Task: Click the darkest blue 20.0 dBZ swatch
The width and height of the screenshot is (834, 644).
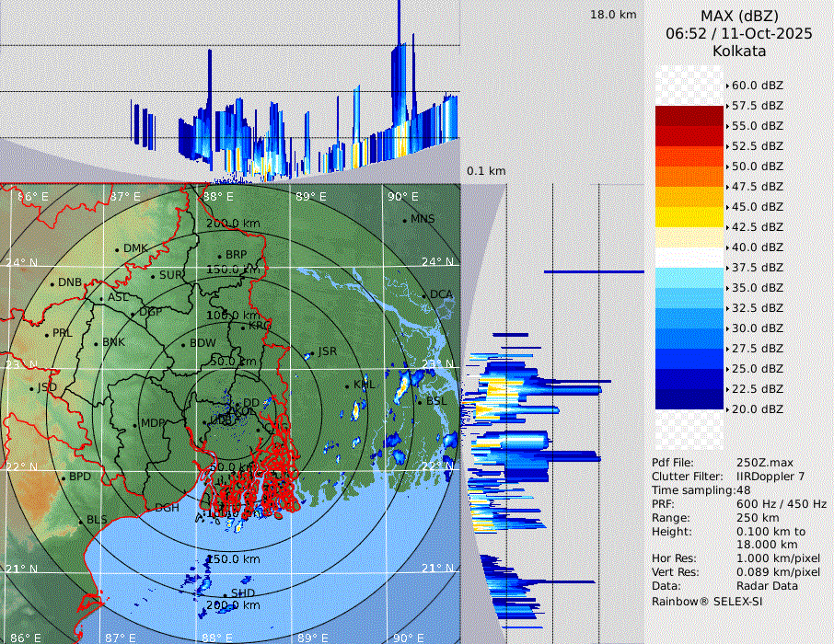Action: pyautogui.click(x=689, y=399)
